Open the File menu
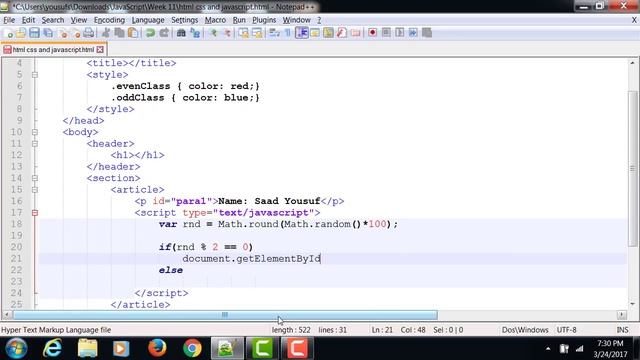Image resolution: width=640 pixels, height=360 pixels. coord(9,20)
